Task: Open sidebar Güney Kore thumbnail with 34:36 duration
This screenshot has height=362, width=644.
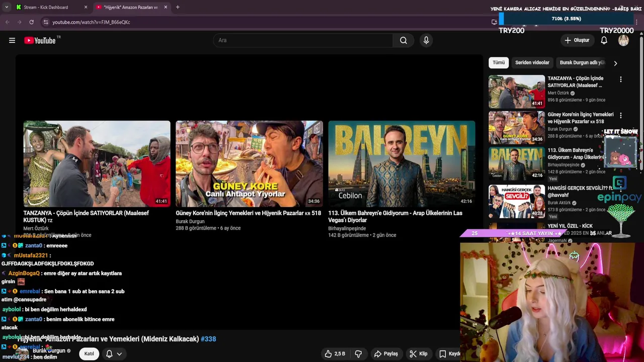Action: click(x=517, y=128)
